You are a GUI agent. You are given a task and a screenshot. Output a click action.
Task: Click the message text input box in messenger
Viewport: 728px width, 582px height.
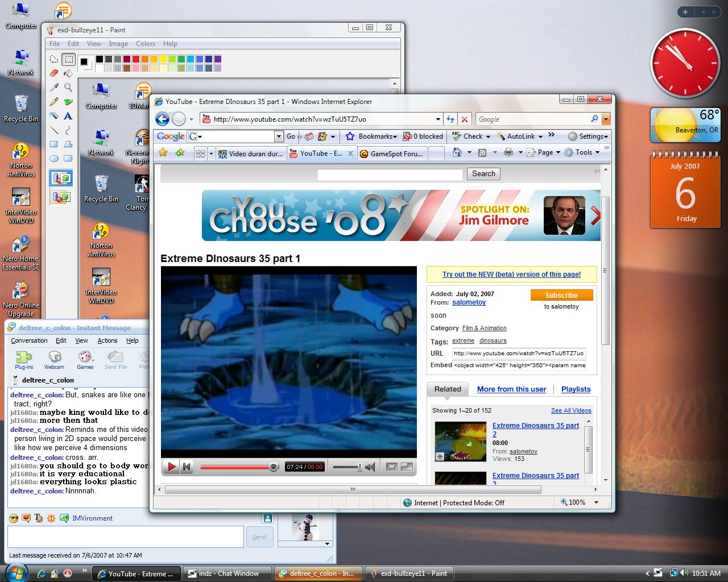(x=126, y=537)
